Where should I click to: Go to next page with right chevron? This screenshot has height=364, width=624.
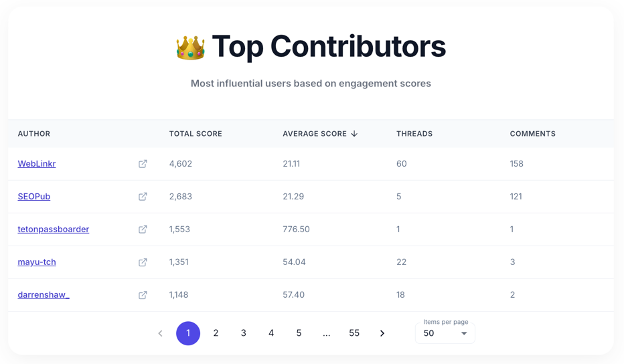pos(382,333)
